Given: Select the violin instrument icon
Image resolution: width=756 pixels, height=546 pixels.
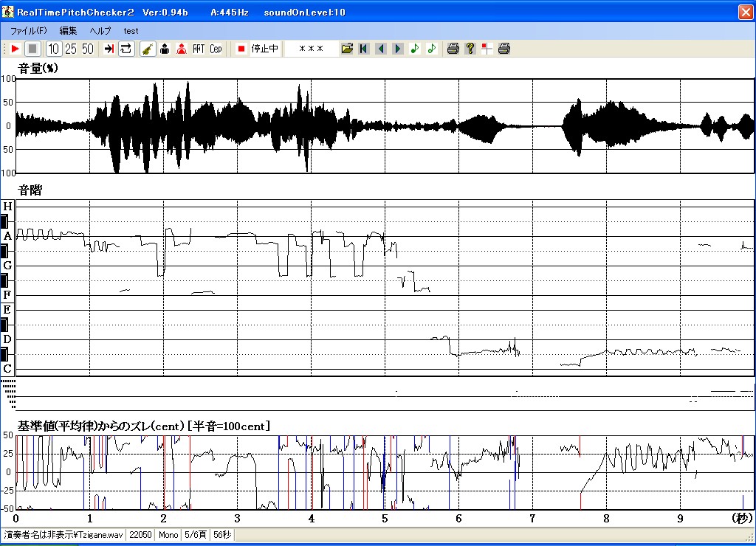Looking at the screenshot, I should tap(148, 49).
